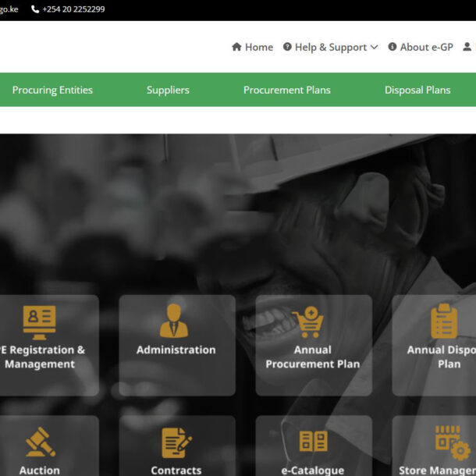Open the Disposal Plans tab
Viewport: 476px width, 476px height.
(x=417, y=91)
